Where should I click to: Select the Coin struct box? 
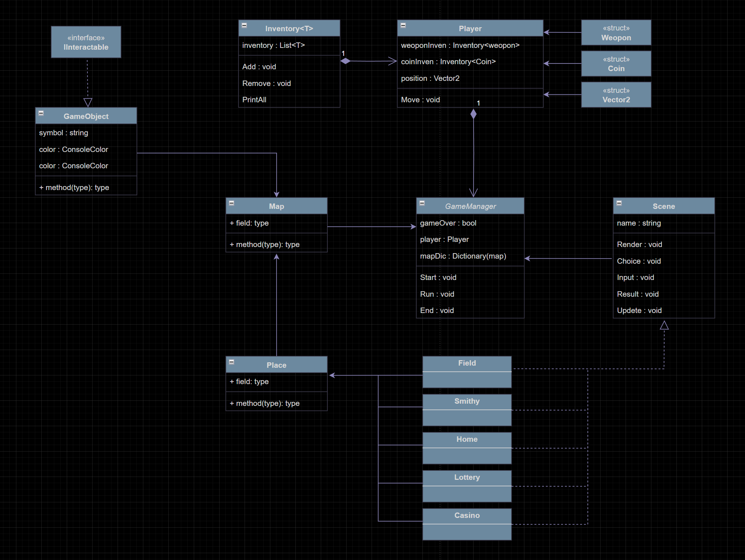(x=616, y=64)
